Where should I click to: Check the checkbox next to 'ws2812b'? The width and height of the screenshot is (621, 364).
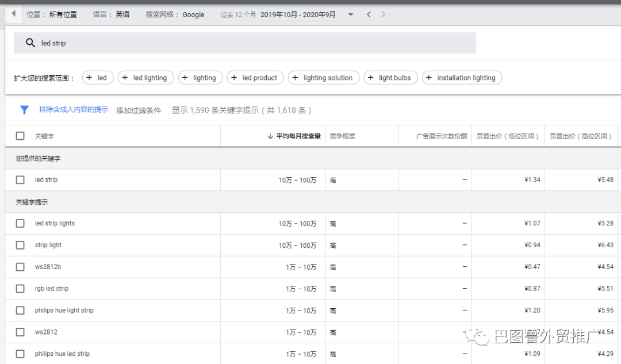point(20,266)
